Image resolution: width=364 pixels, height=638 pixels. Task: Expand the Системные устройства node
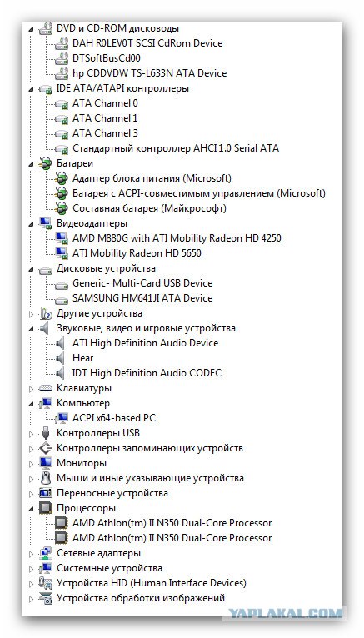(x=32, y=569)
